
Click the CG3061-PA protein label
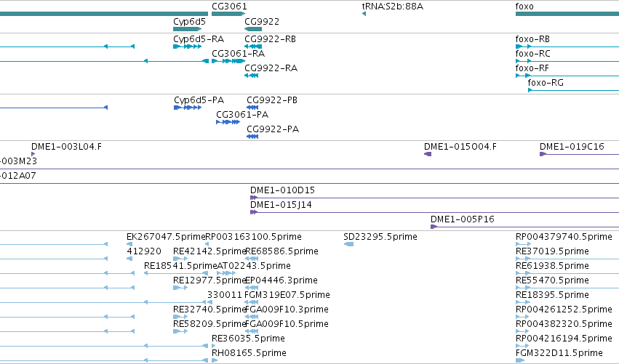coord(242,115)
